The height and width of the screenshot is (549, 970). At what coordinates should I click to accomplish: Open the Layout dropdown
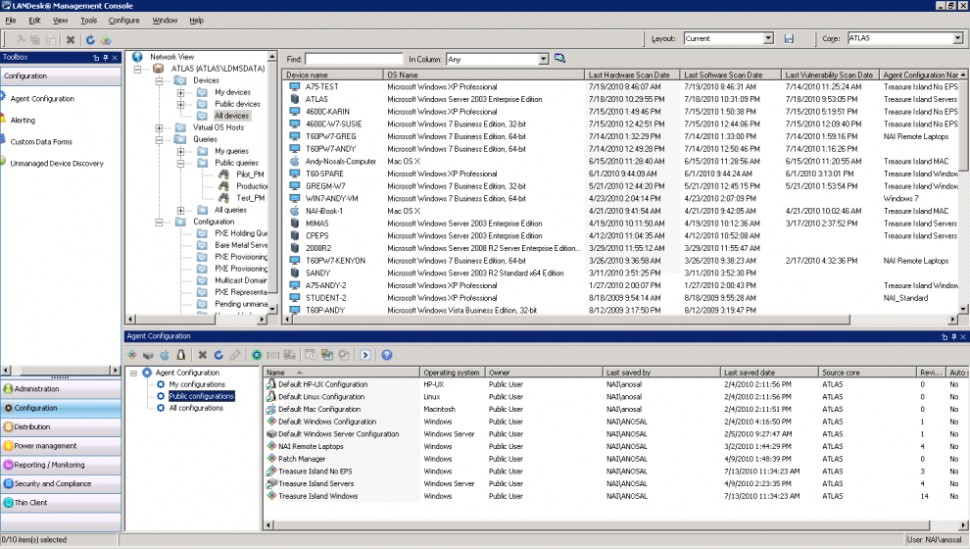click(768, 38)
